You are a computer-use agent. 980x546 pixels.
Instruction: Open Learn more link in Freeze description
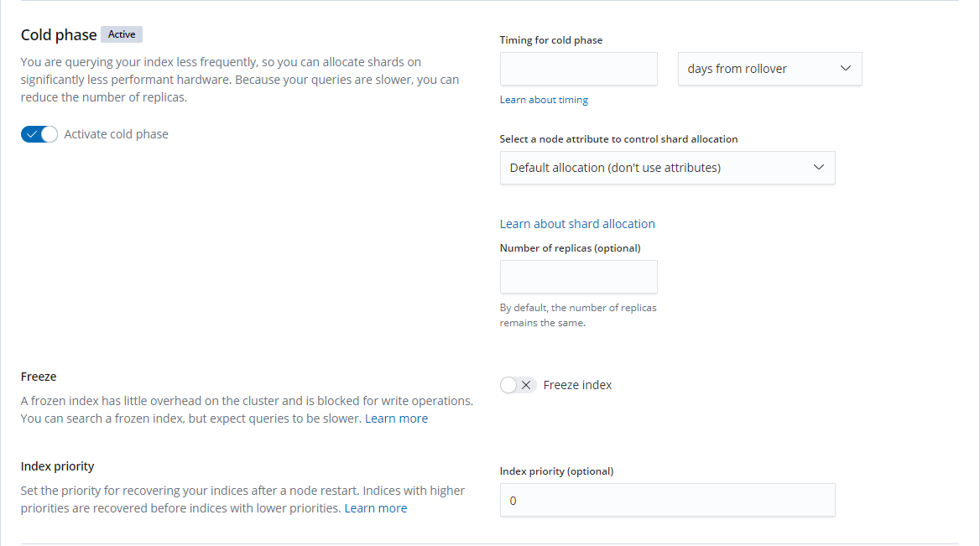tap(396, 419)
